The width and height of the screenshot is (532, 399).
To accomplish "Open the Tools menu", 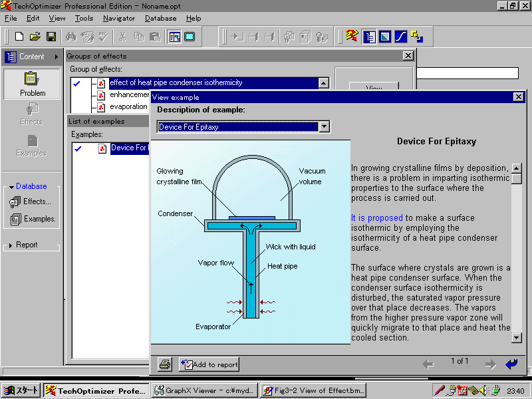I will pos(84,19).
